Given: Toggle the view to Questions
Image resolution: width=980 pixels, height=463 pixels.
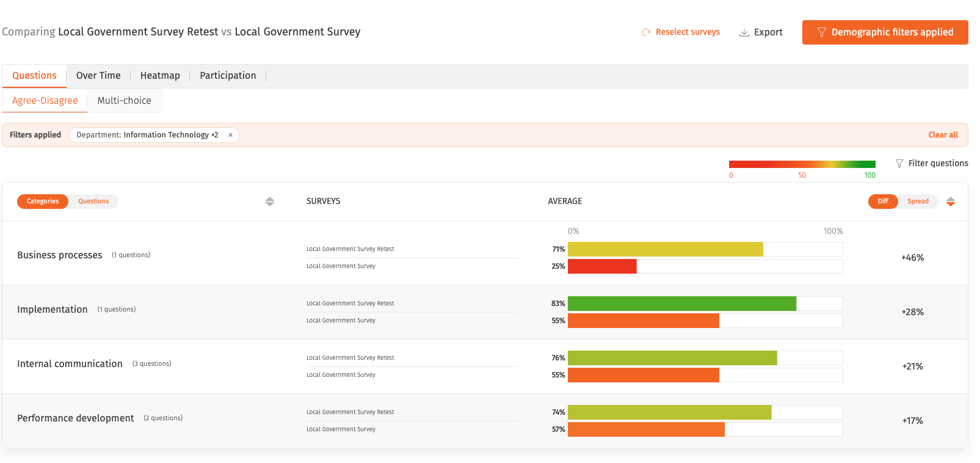Looking at the screenshot, I should click(93, 202).
